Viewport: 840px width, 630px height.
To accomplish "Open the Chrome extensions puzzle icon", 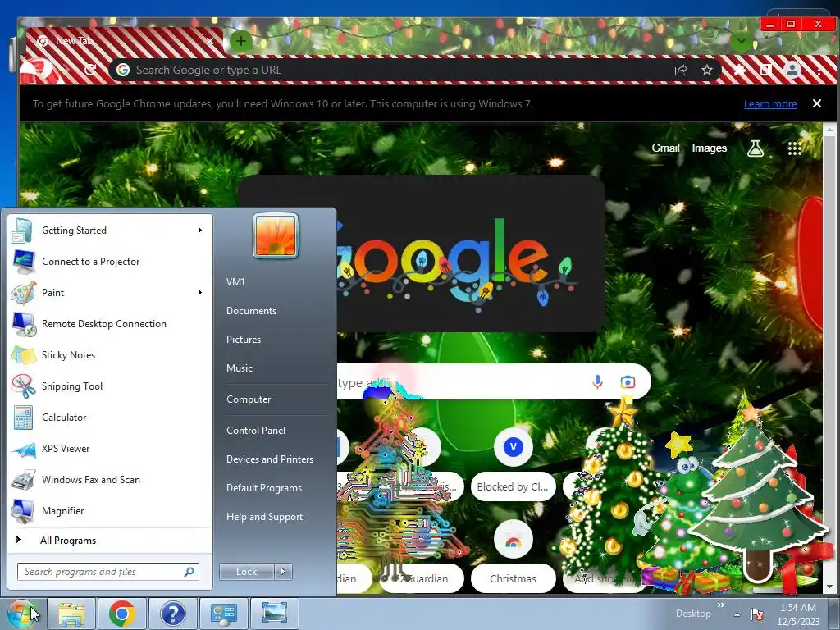I will pyautogui.click(x=740, y=71).
